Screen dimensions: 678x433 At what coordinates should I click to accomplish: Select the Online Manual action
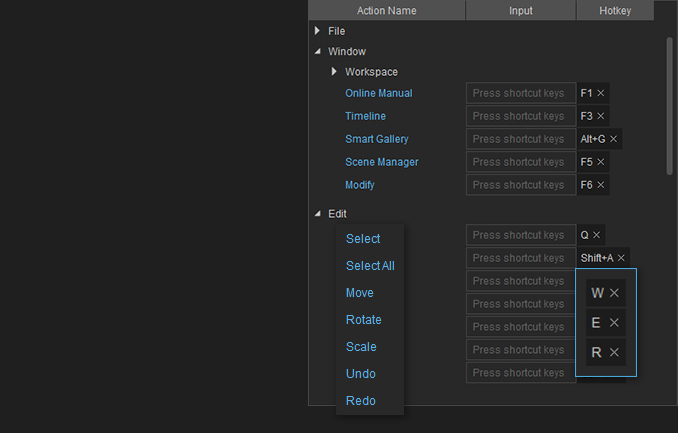click(x=378, y=93)
